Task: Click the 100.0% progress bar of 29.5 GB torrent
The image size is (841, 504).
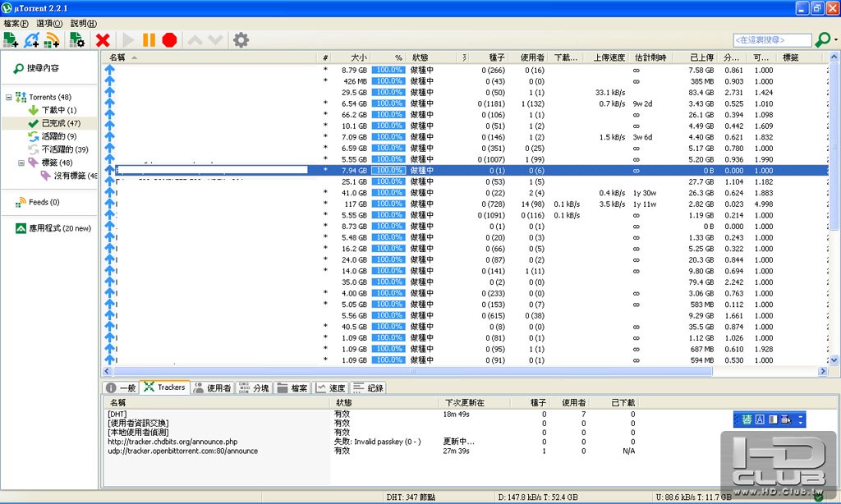Action: (x=388, y=92)
